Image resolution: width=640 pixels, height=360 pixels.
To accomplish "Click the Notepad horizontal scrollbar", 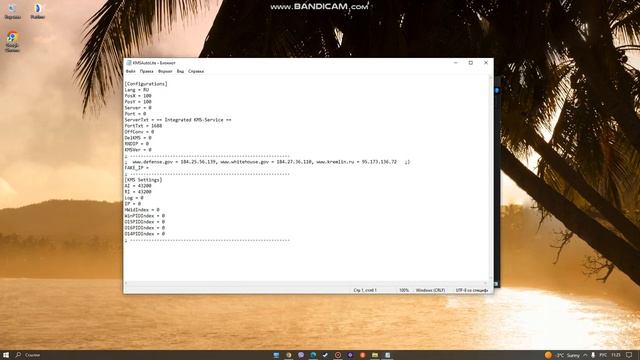I will 306,283.
